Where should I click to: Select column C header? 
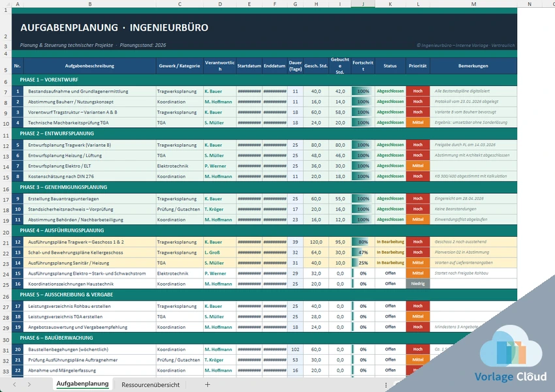coord(180,4)
